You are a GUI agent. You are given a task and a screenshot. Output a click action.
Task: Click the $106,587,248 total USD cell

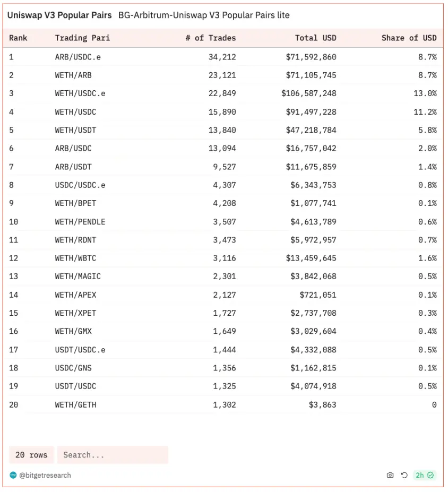click(x=309, y=93)
